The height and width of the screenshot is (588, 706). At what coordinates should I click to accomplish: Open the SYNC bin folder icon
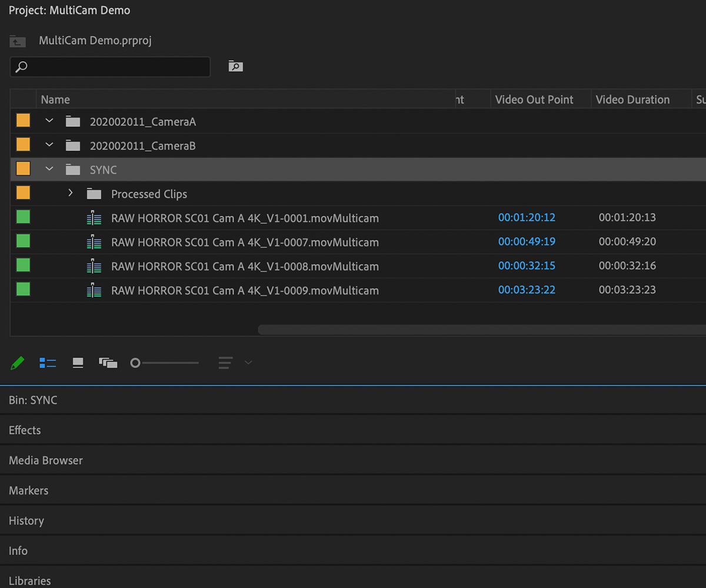click(72, 169)
